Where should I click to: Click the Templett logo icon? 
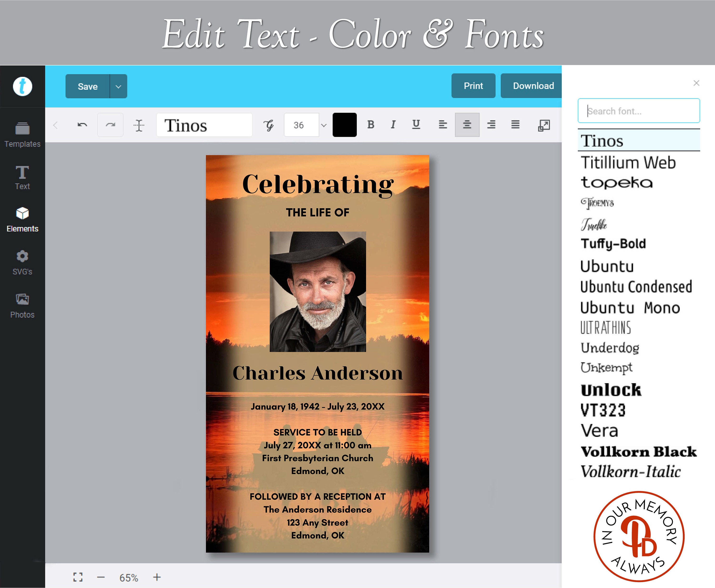(22, 86)
